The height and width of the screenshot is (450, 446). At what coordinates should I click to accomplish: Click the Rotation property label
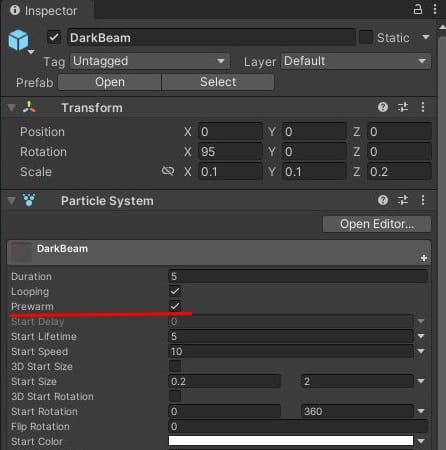[43, 152]
